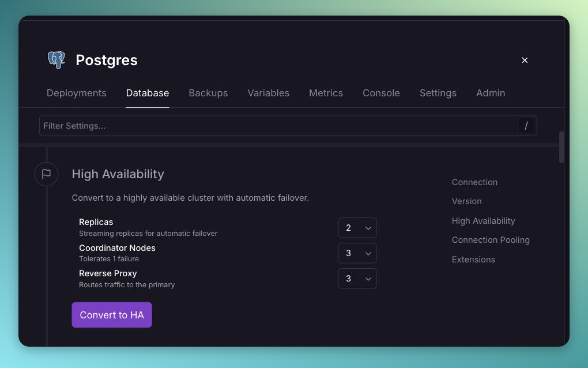View the Admin tab

pos(491,93)
